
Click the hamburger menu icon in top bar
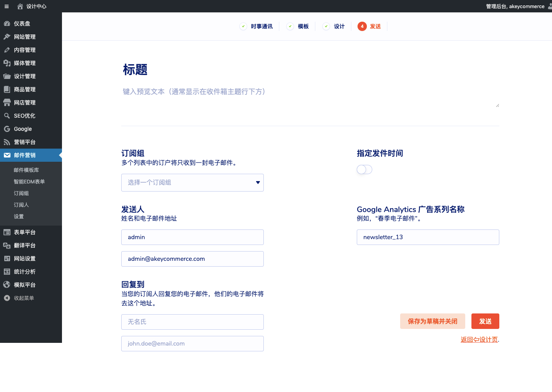coord(7,6)
